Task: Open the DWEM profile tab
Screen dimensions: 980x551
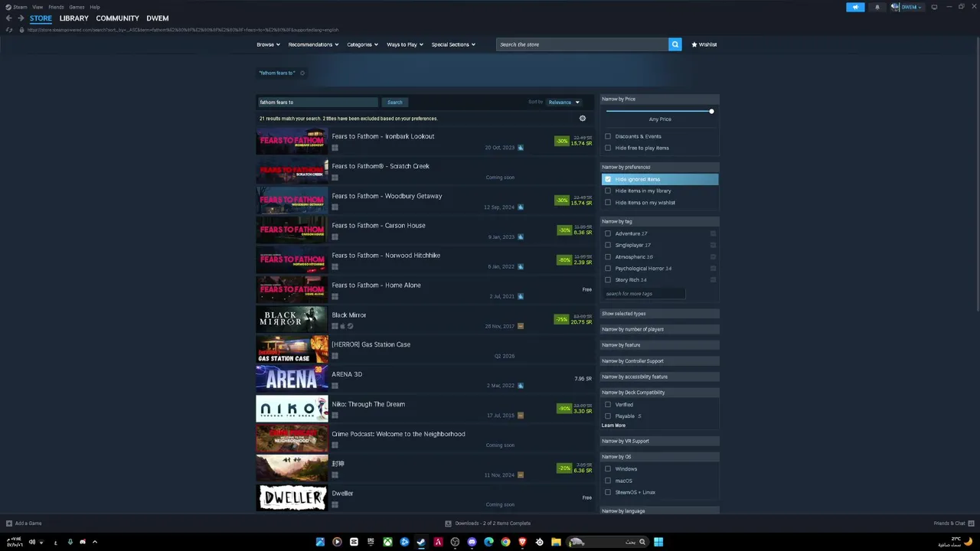Action: [158, 18]
